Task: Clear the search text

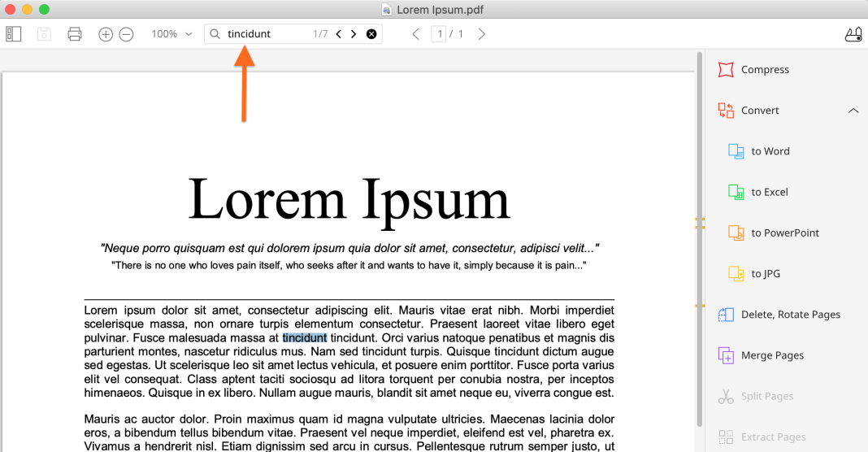Action: (x=371, y=34)
